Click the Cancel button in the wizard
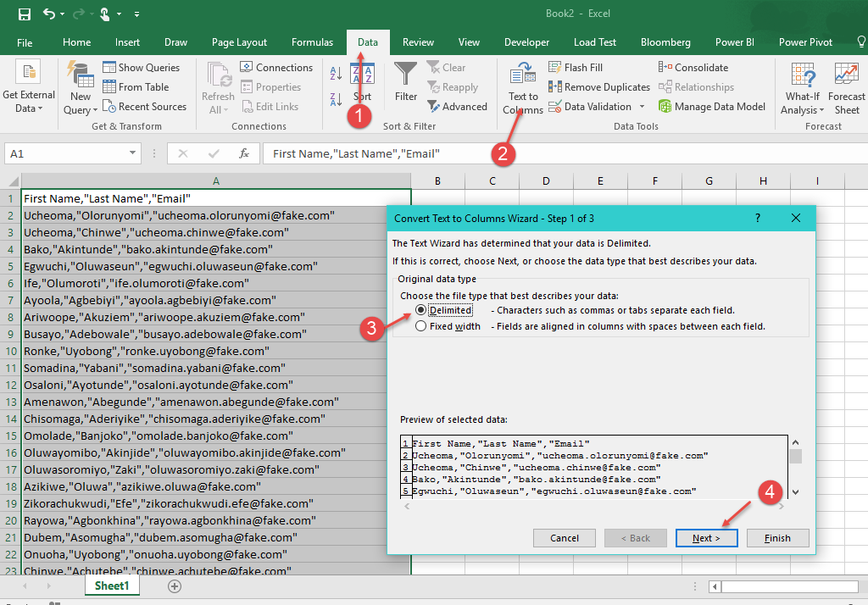Screen dimensions: 868x605 click(x=564, y=537)
